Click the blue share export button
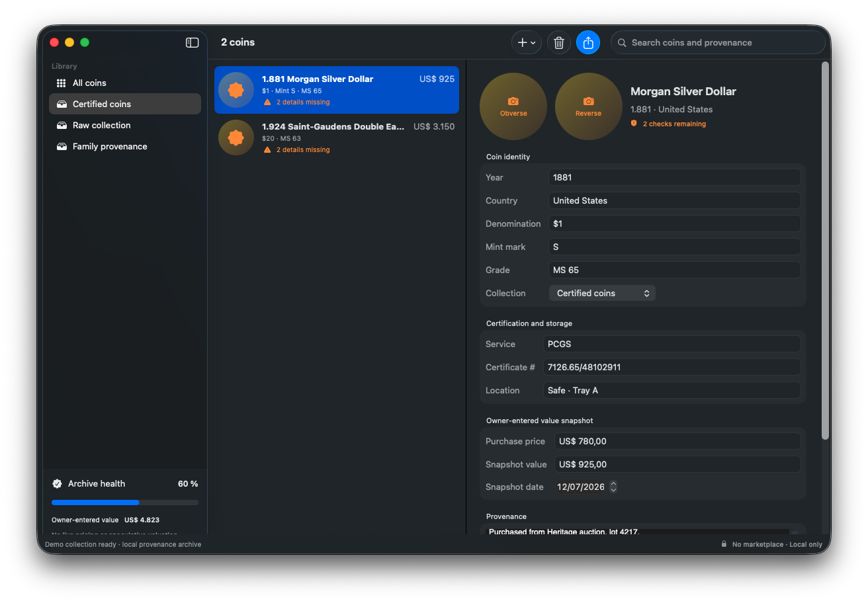The width and height of the screenshot is (868, 603). point(588,42)
